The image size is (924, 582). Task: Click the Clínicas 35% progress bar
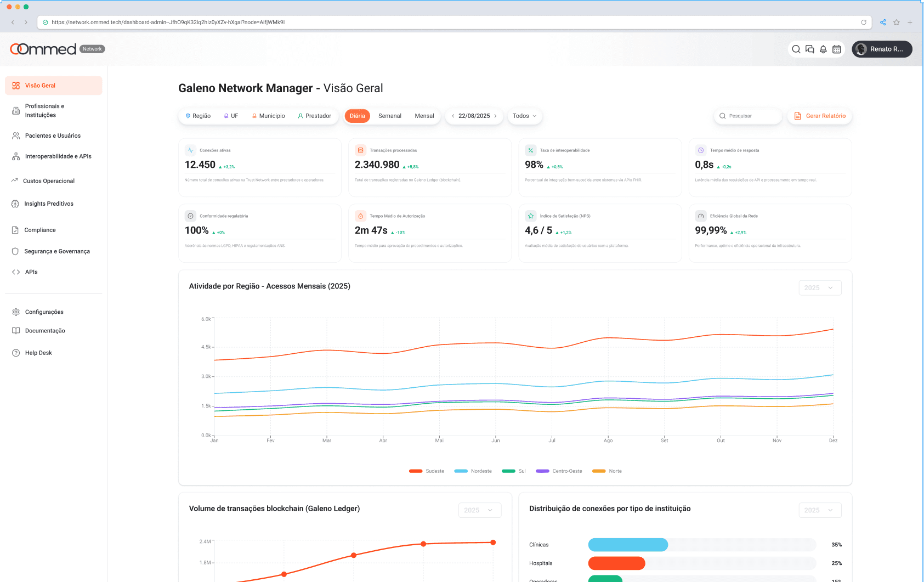pos(702,545)
